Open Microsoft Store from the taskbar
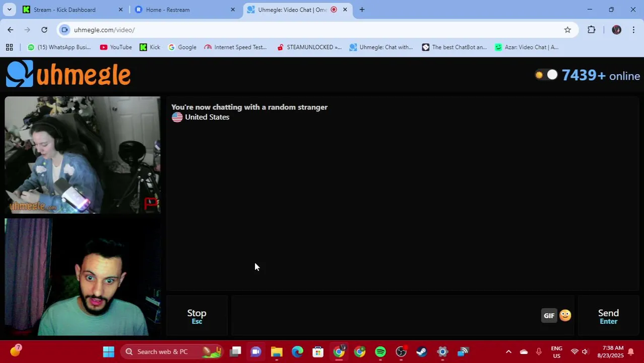The image size is (644, 363). (318, 351)
